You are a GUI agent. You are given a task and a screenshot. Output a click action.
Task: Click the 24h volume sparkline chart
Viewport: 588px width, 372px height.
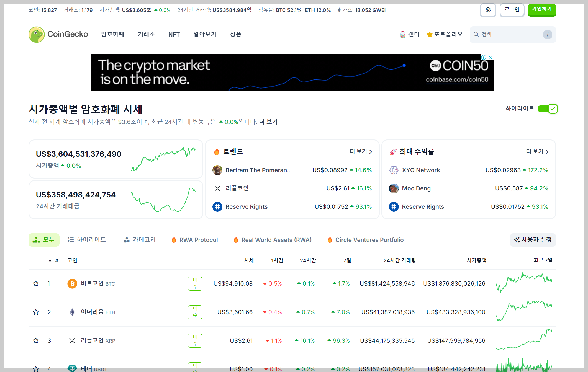(x=163, y=200)
